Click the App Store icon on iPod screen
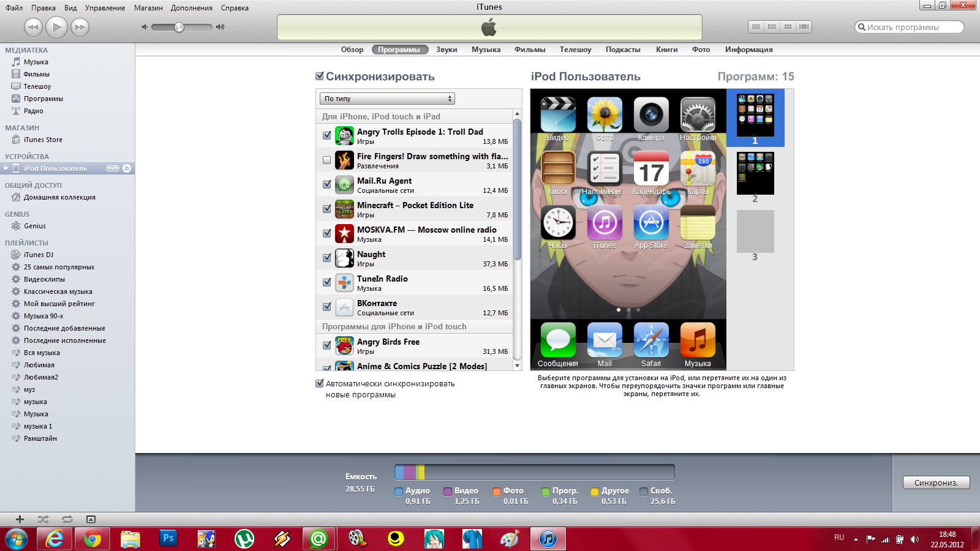This screenshot has height=551, width=980. 651,222
